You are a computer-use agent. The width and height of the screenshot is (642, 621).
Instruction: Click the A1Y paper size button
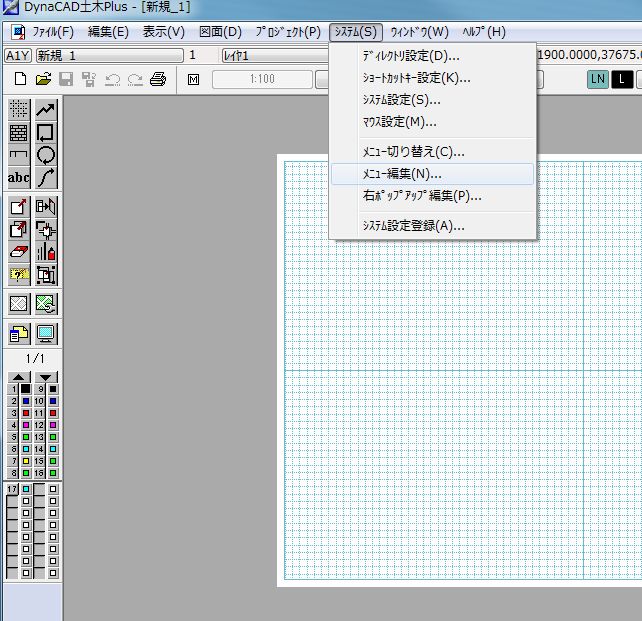click(x=18, y=55)
